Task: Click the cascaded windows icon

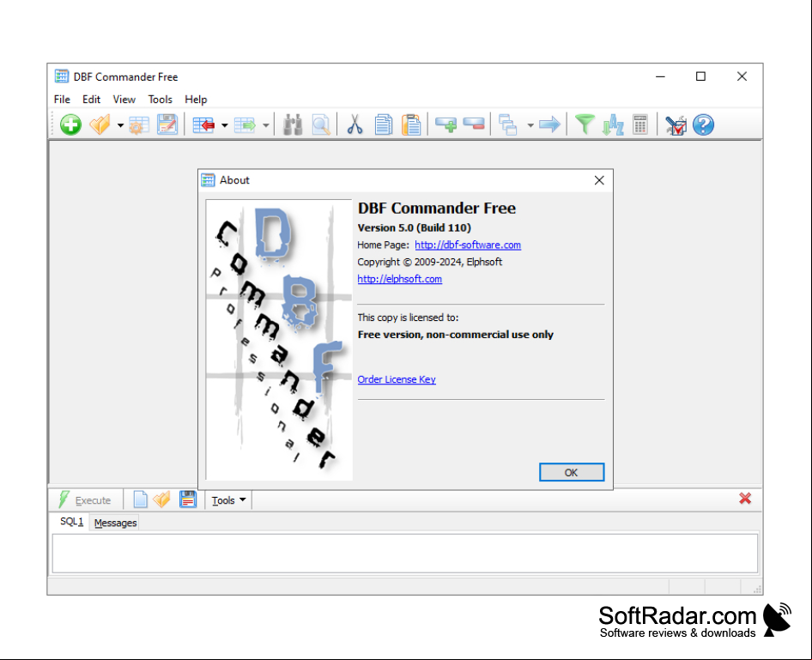Action: [507, 124]
